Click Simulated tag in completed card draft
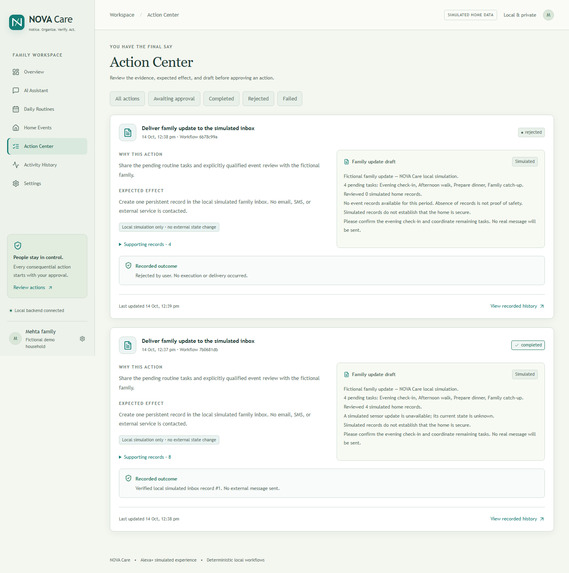Image resolution: width=569 pixels, height=573 pixels. pyautogui.click(x=525, y=374)
